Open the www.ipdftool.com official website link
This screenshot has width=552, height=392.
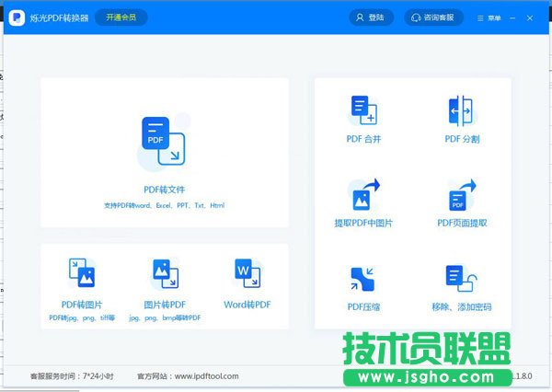coord(207,376)
